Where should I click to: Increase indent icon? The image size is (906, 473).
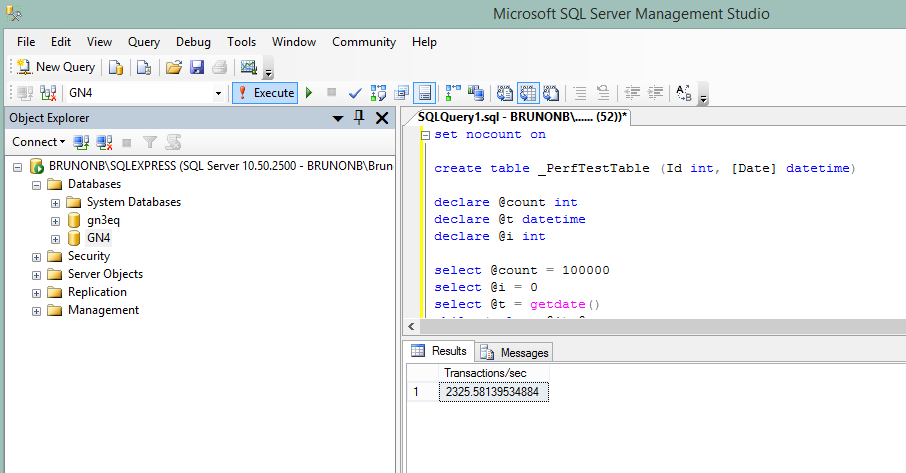pyautogui.click(x=655, y=93)
